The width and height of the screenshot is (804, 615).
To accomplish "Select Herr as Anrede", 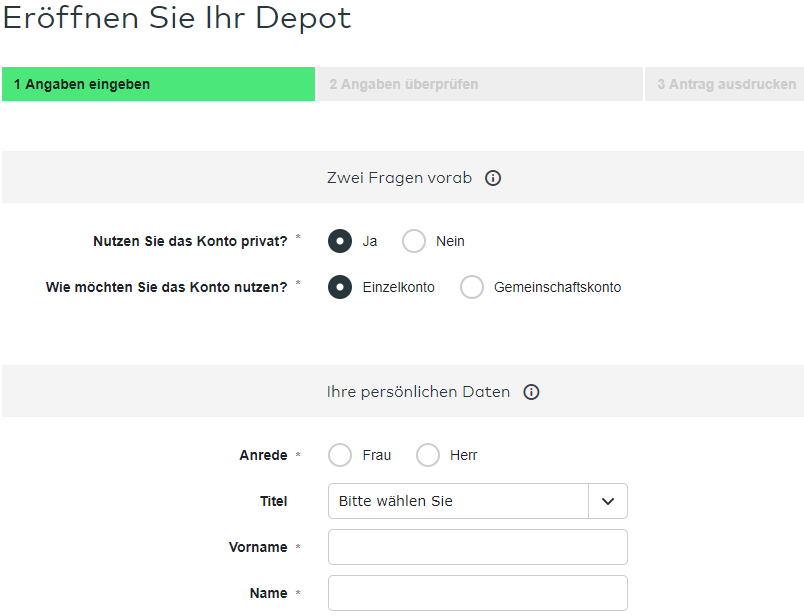I will (x=428, y=455).
